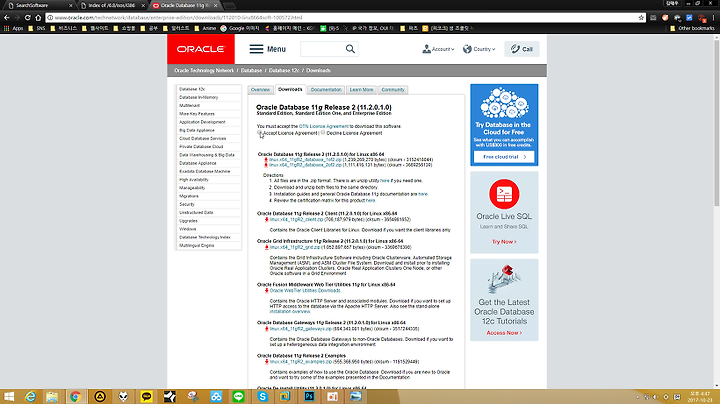Open Skype from the taskbar
Image resolution: width=720 pixels, height=404 pixels.
pos(263,396)
